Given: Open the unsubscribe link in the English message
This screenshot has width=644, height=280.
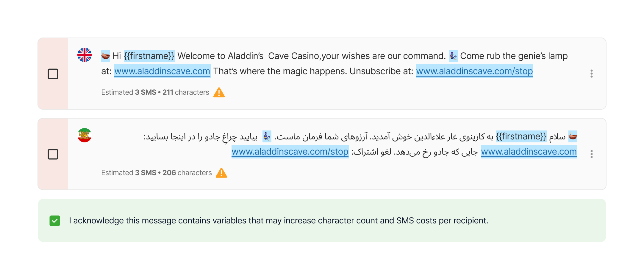Looking at the screenshot, I should 474,71.
